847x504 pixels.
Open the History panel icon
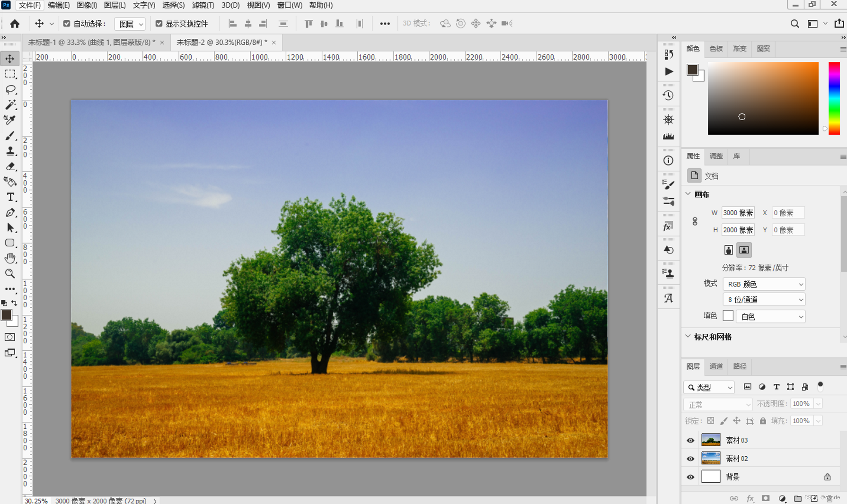click(x=668, y=96)
